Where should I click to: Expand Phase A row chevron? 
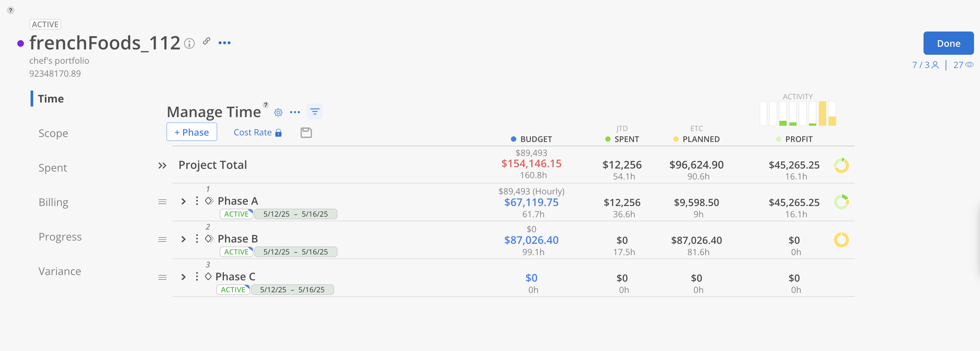click(183, 201)
